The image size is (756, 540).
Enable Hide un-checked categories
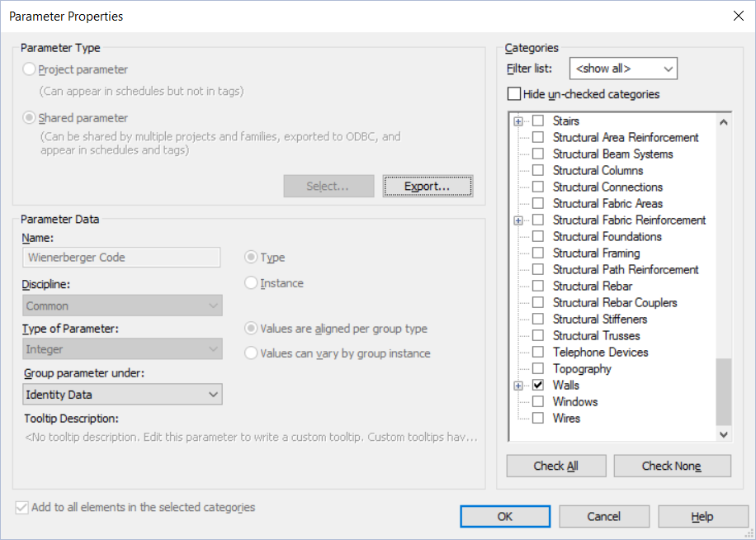click(x=513, y=94)
